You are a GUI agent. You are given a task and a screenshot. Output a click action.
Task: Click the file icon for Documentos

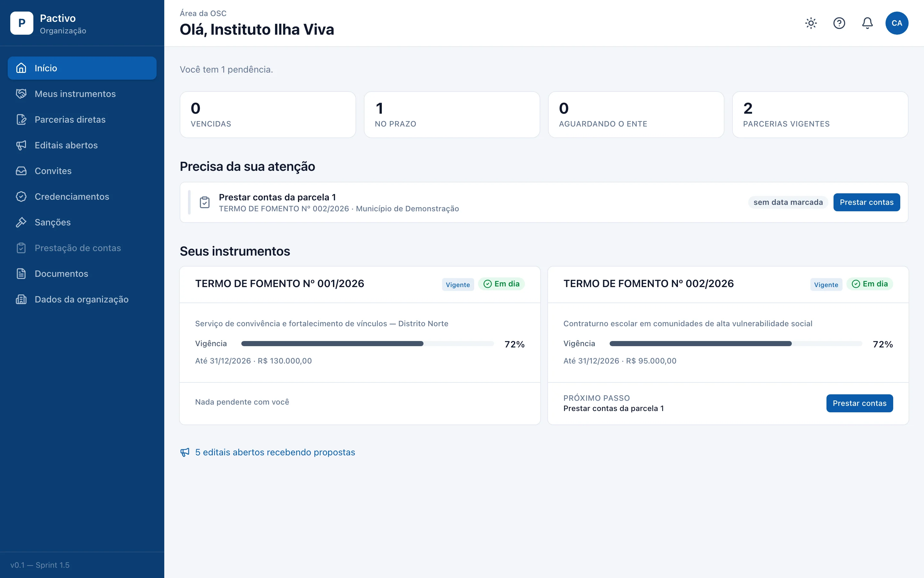tap(21, 274)
